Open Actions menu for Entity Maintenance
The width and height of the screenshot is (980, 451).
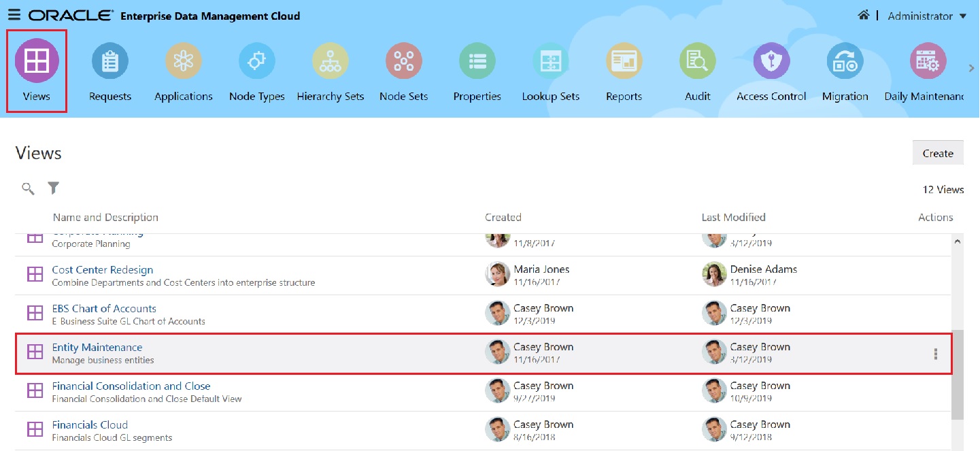(x=936, y=354)
